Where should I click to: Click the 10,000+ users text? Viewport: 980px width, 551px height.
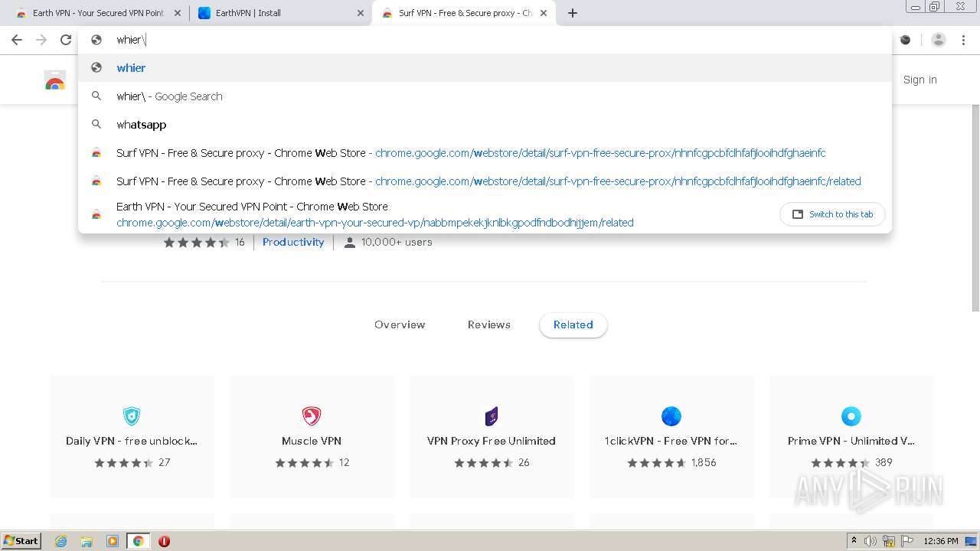point(397,242)
